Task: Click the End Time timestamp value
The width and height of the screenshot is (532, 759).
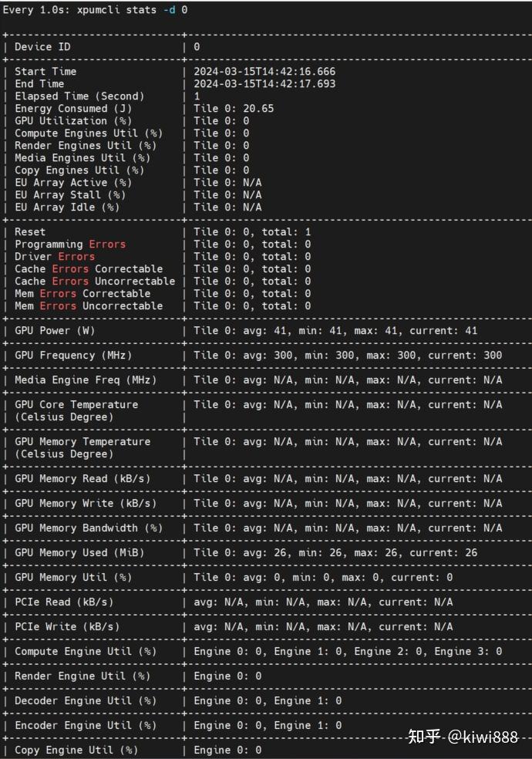Action: pos(264,84)
